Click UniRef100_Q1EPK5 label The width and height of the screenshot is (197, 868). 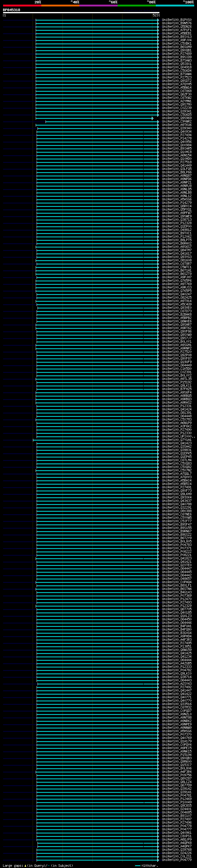pyautogui.click(x=177, y=453)
